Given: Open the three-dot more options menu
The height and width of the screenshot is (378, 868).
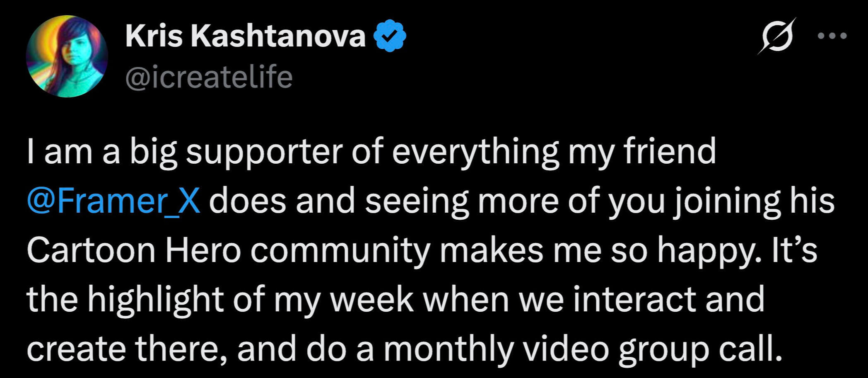Looking at the screenshot, I should (832, 36).
